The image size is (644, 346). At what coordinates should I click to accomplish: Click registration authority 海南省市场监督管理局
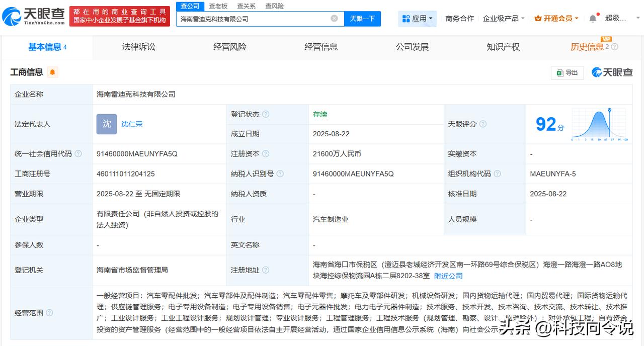(132, 270)
